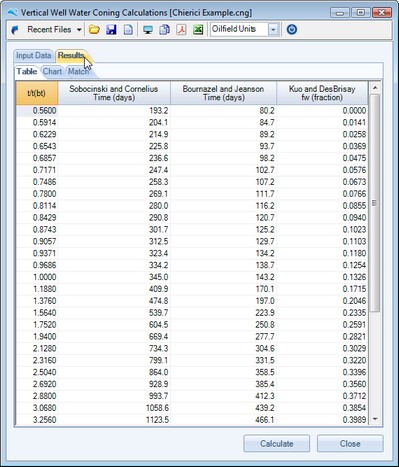The height and width of the screenshot is (467, 399).
Task: Select cell with value 0.3712
Action: click(x=322, y=396)
